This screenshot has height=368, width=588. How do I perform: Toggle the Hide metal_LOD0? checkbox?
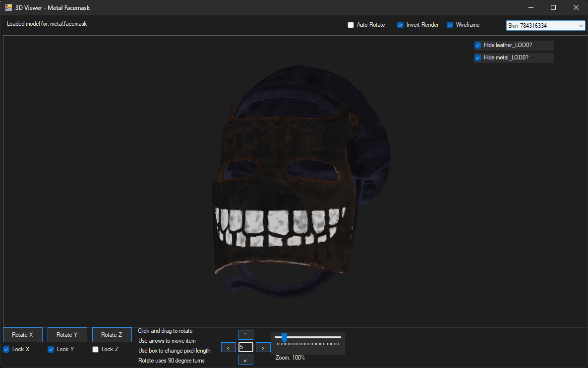tap(478, 58)
